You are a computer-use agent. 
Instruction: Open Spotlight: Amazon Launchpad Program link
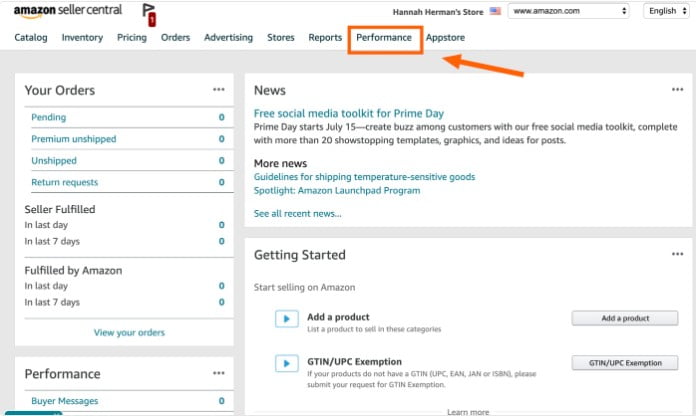tap(337, 190)
